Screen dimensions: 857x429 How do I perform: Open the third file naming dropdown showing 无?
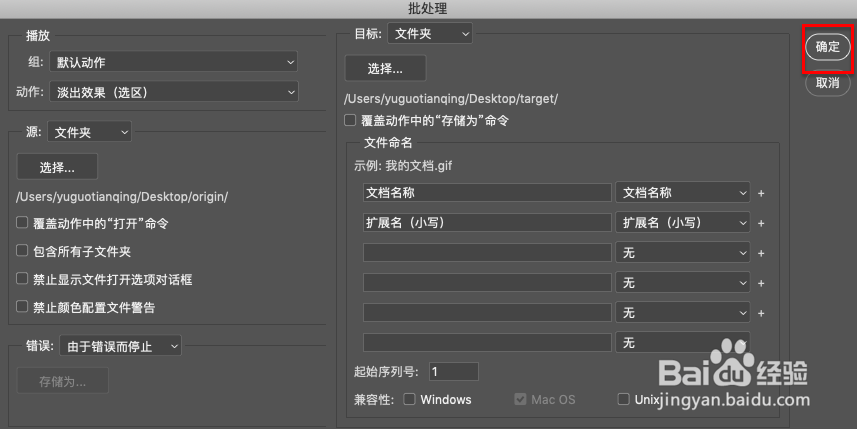coord(683,253)
